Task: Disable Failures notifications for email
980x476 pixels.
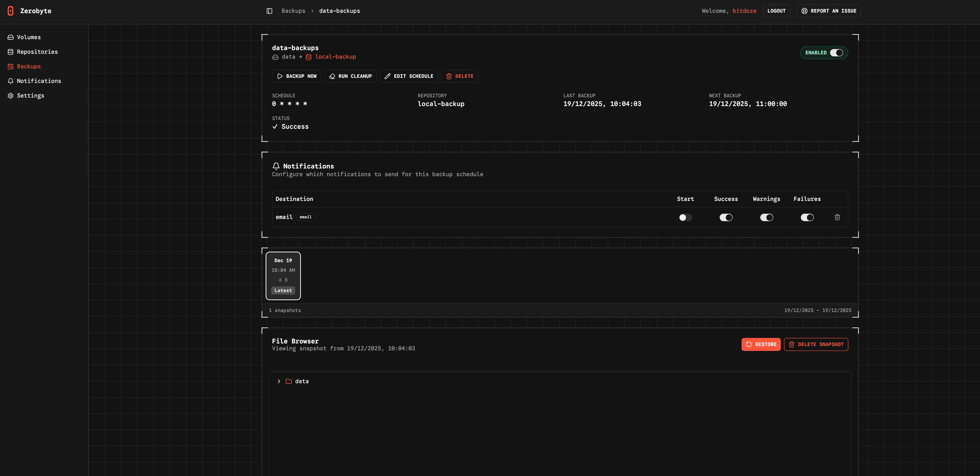Action: tap(807, 218)
